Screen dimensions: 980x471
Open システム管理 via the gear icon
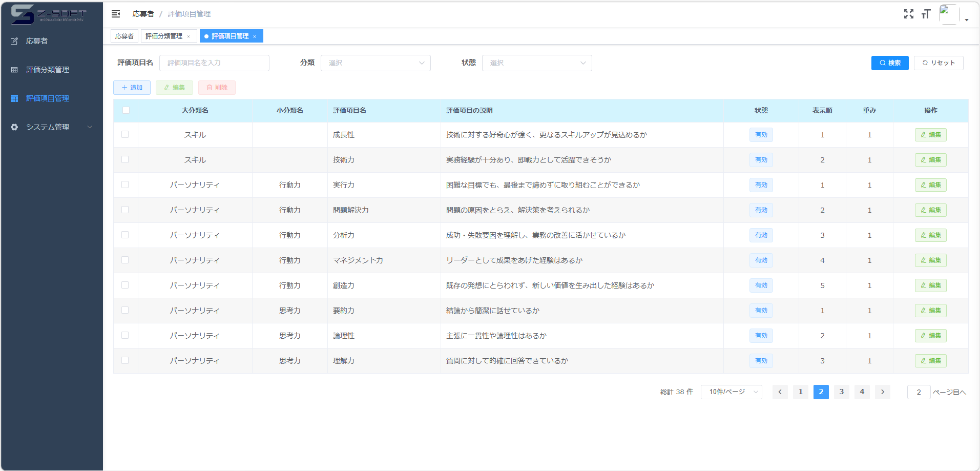coord(14,127)
